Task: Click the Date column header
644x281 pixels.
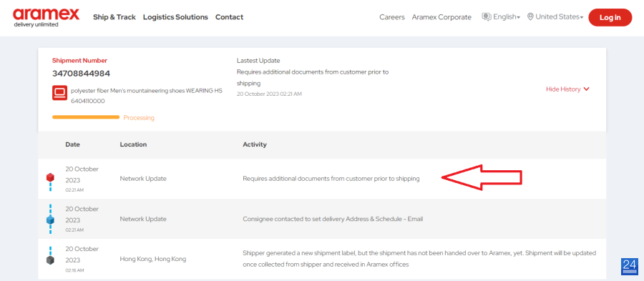Action: tap(73, 144)
